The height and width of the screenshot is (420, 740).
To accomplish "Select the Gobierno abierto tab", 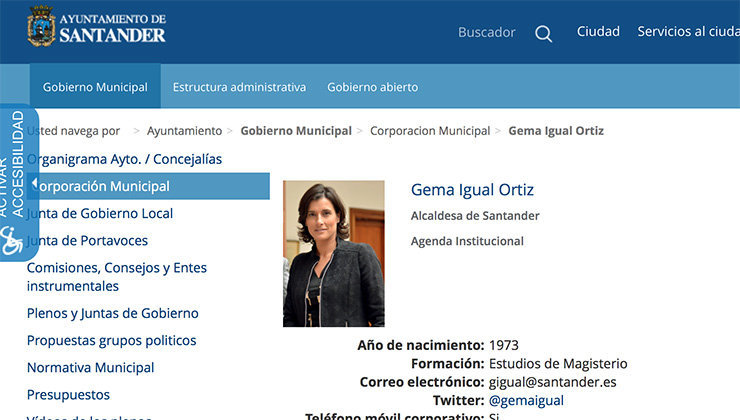I will point(372,87).
